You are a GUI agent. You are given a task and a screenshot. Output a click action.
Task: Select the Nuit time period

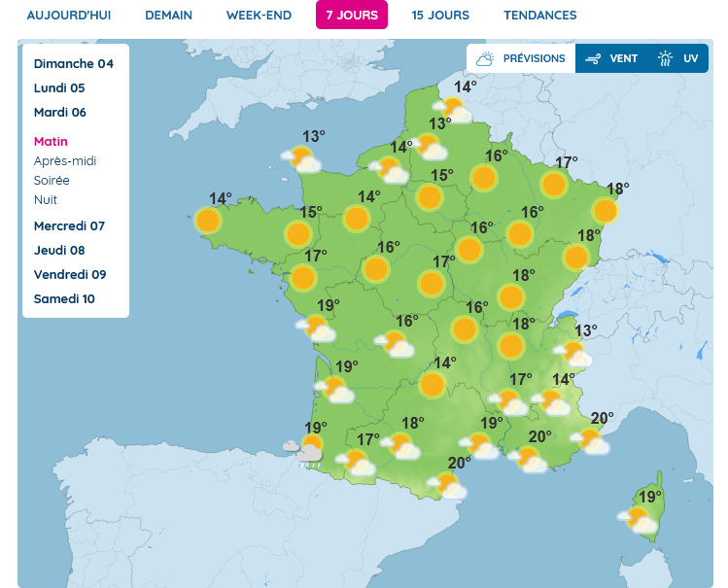pos(46,200)
